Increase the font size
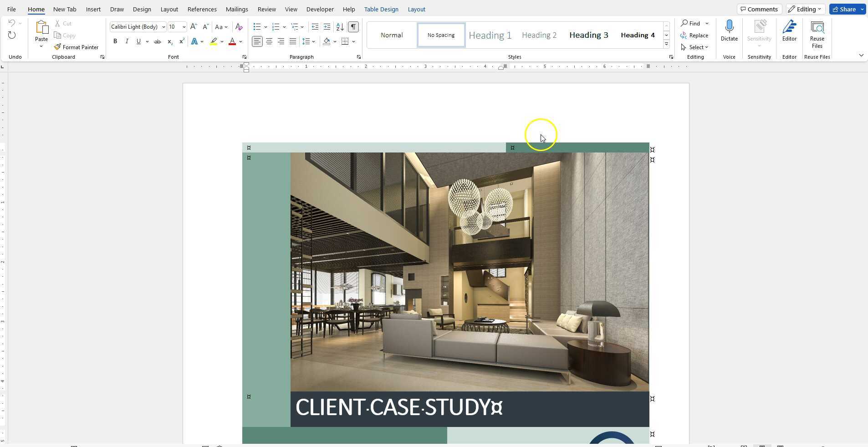868x447 pixels. click(x=194, y=26)
